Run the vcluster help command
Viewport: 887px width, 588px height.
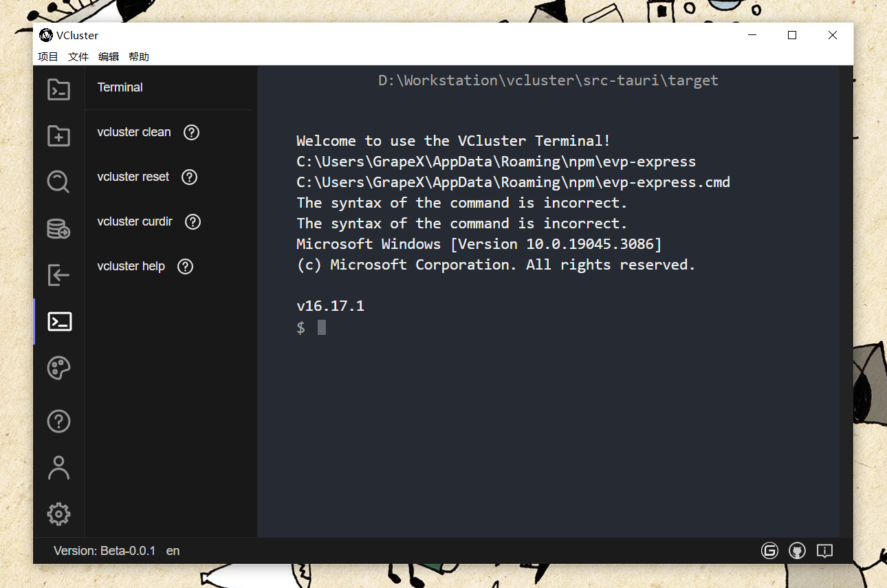click(131, 266)
